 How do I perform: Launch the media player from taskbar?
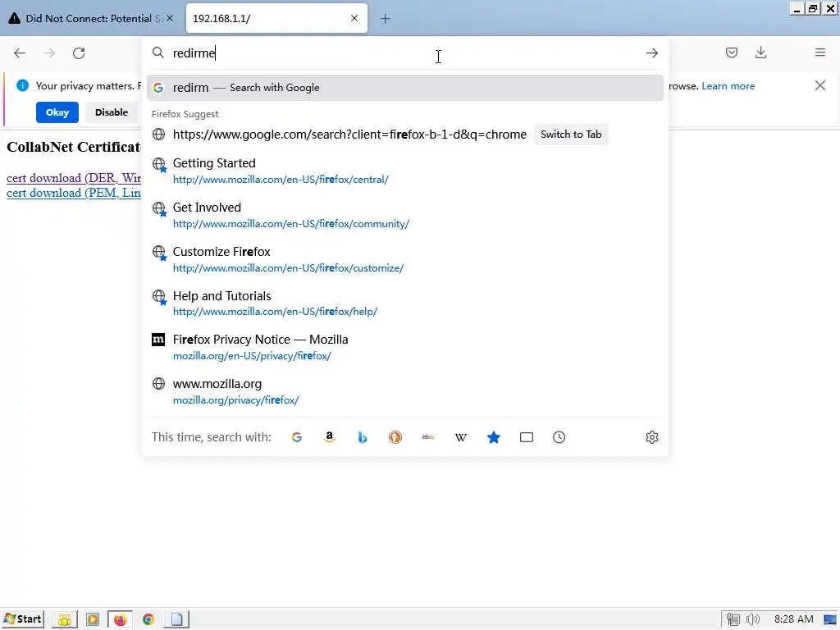coord(93,620)
